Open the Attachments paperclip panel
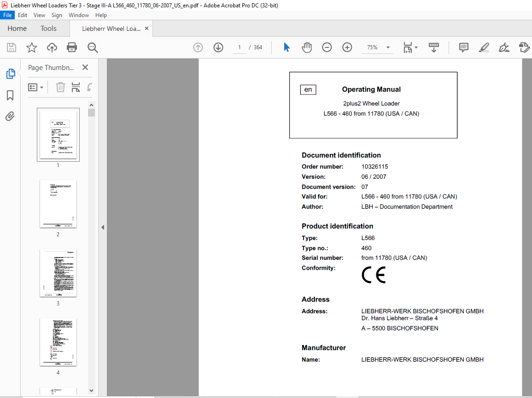This screenshot has width=532, height=398. click(10, 117)
